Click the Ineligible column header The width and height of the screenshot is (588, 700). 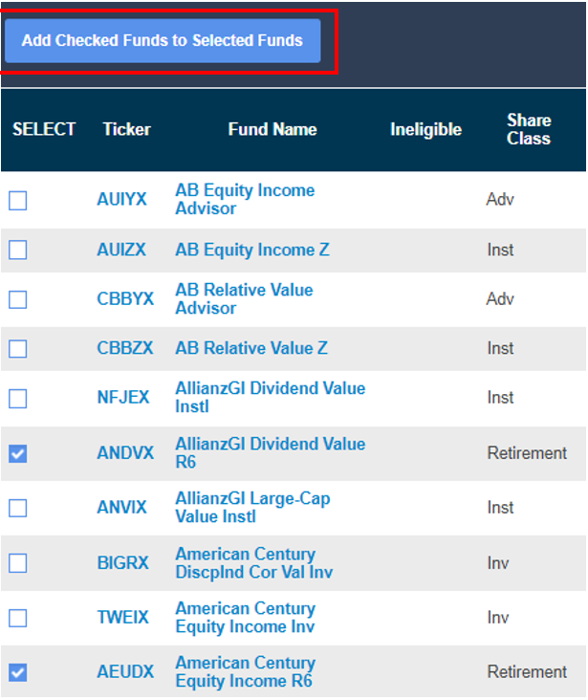[425, 130]
